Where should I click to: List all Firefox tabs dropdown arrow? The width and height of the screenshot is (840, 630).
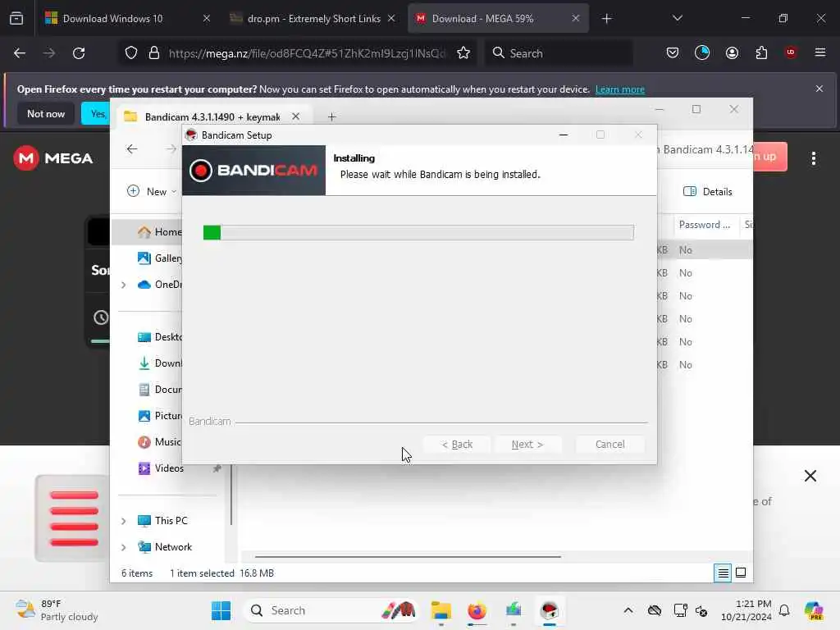click(x=677, y=18)
